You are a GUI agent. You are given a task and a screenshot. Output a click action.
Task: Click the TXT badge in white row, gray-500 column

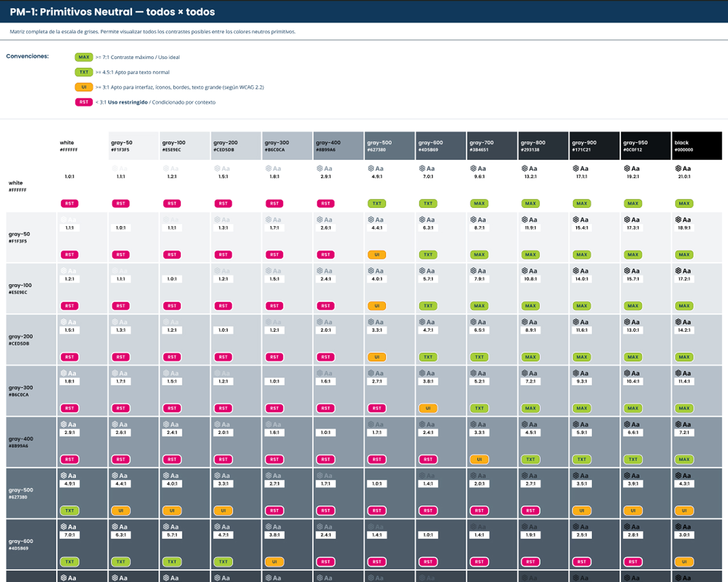click(377, 204)
